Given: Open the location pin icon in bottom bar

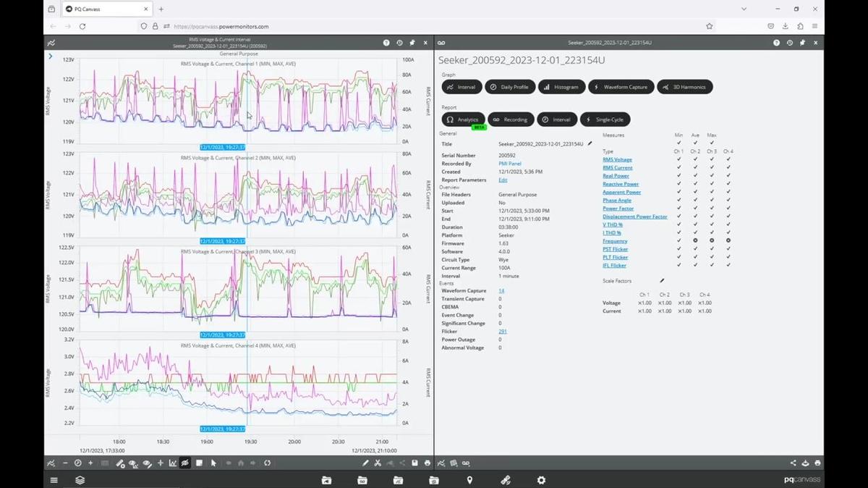Looking at the screenshot, I should (x=469, y=480).
